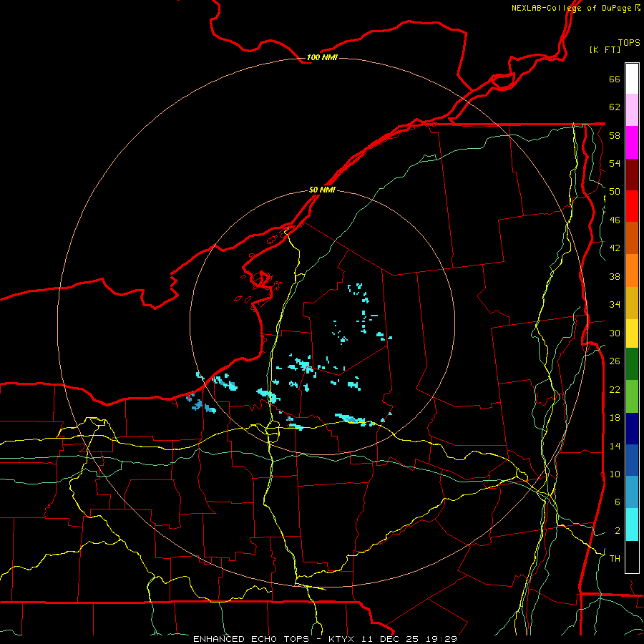This screenshot has height=644, width=644.
Task: Click the "18" tops label
Action: click(x=615, y=418)
